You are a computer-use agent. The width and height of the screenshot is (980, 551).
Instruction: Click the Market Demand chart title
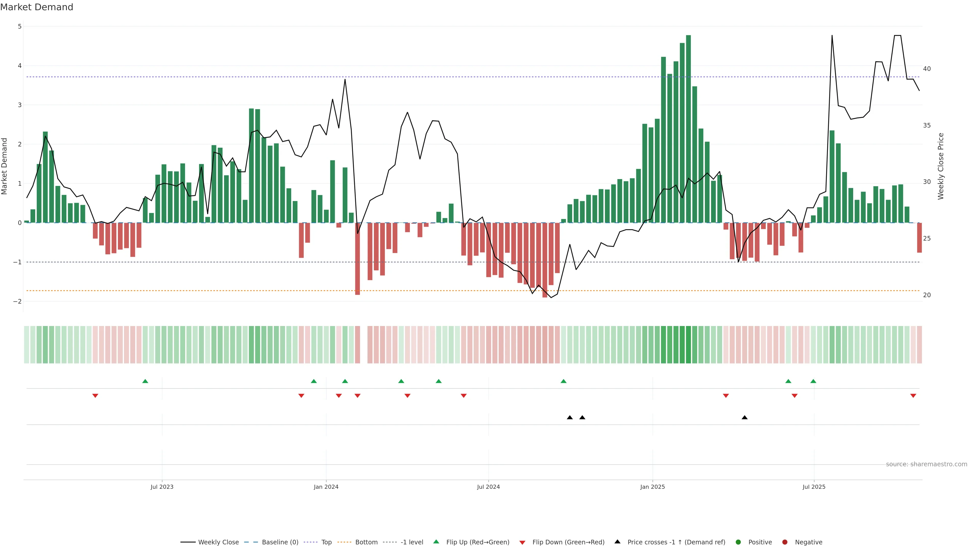(x=36, y=7)
